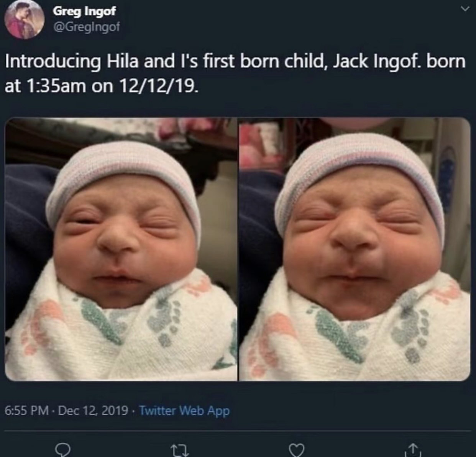
Task: Expand the tweet options chevron
Action: coord(465,8)
